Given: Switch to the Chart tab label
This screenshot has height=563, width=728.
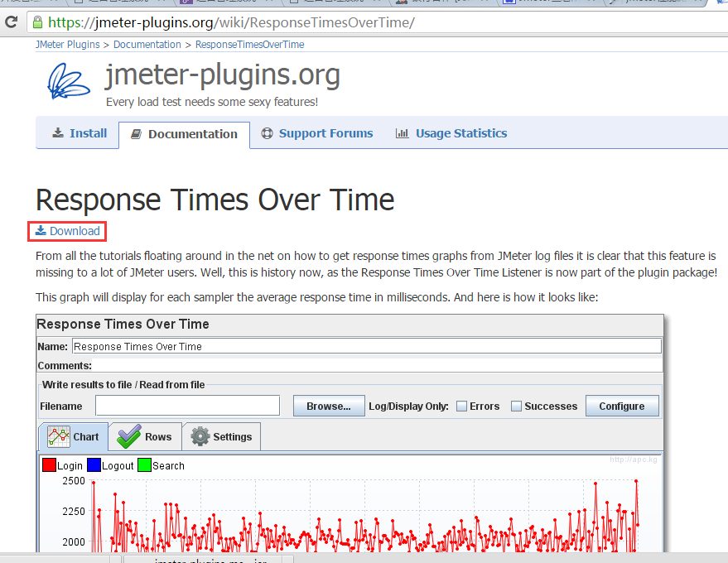Looking at the screenshot, I should click(x=86, y=437).
